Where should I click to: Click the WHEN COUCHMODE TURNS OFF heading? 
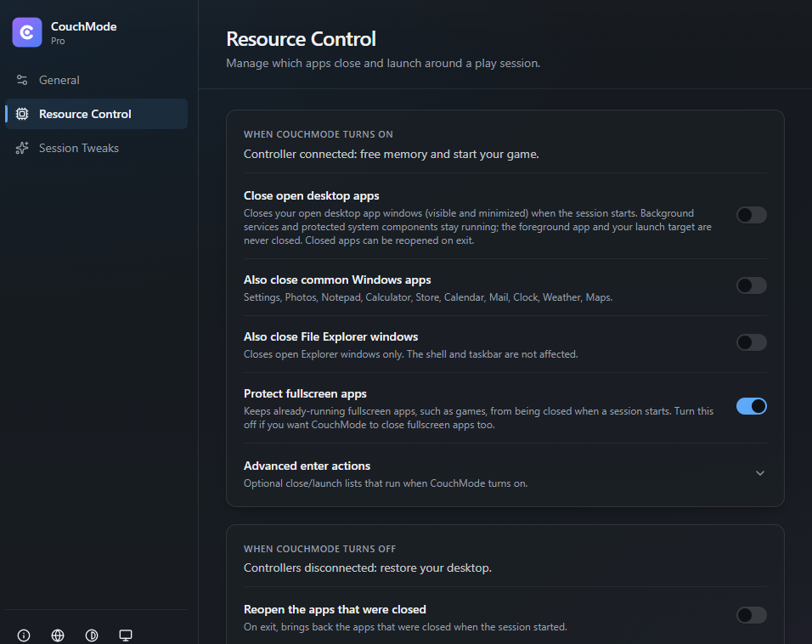319,549
